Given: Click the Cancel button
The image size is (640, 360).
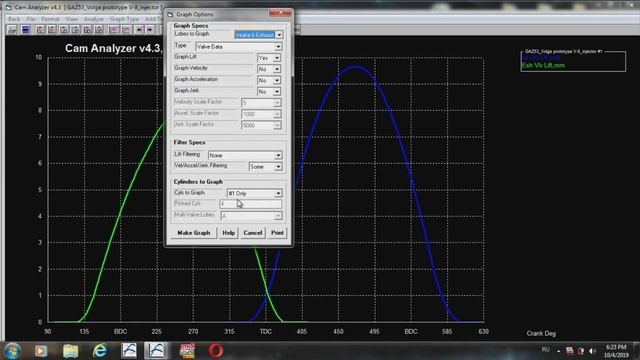Looking at the screenshot, I should [253, 233].
